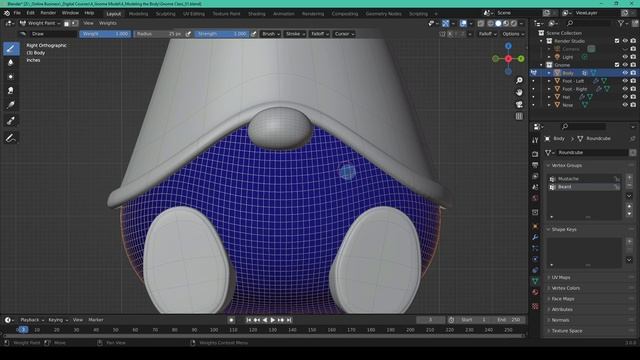
Task: Hide Foot - Left object eye icon
Action: pos(625,81)
